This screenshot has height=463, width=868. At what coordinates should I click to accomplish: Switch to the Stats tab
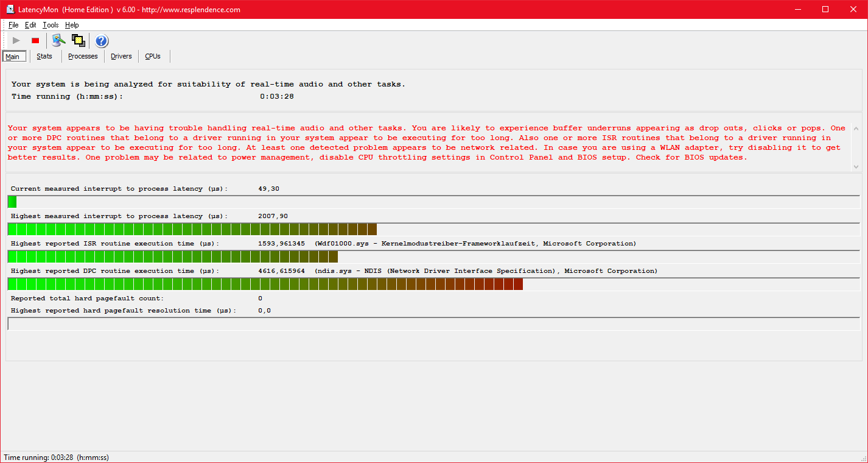44,57
